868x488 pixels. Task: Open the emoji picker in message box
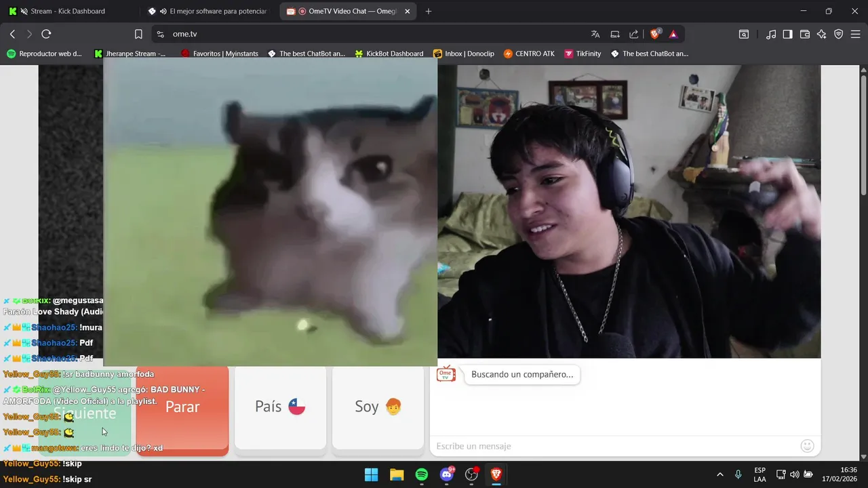coord(807,446)
